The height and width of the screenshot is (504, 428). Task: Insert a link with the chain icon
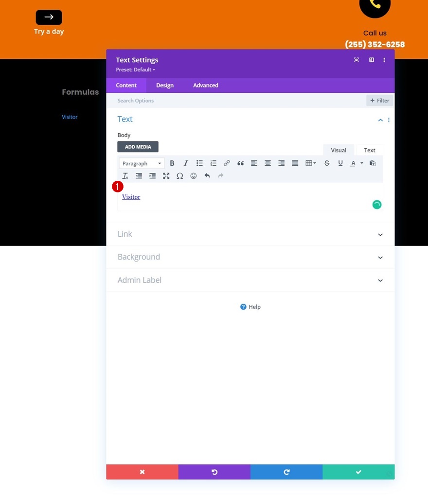click(x=227, y=163)
